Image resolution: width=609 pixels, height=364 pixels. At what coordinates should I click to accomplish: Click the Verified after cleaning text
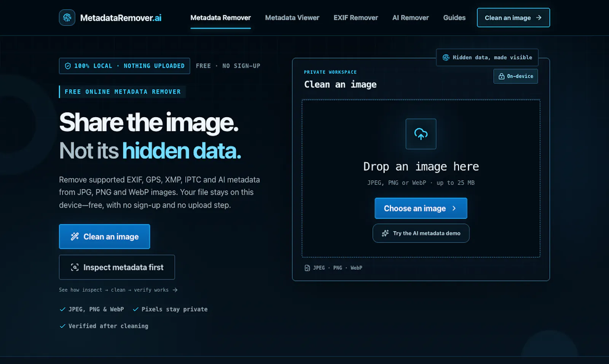tap(108, 326)
